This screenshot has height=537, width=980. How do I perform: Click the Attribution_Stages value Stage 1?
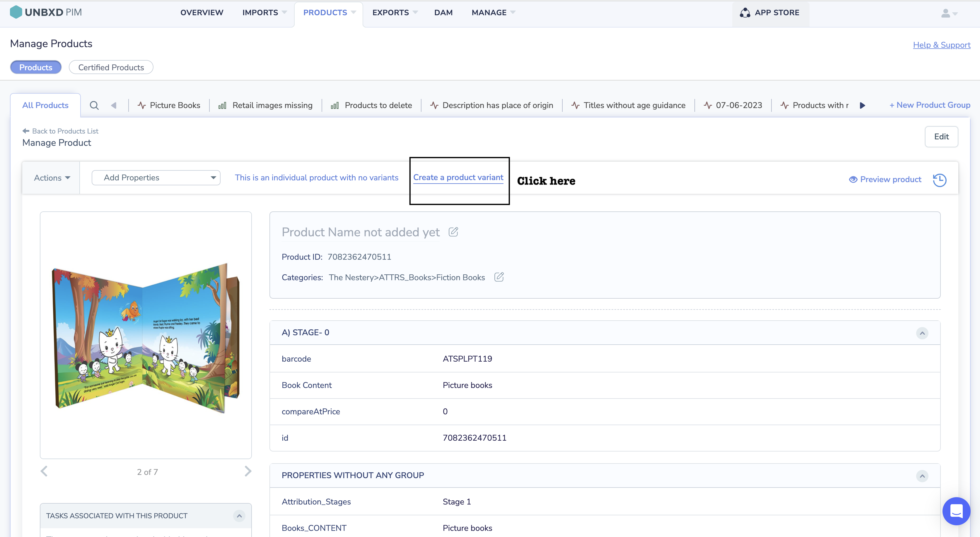tap(457, 502)
